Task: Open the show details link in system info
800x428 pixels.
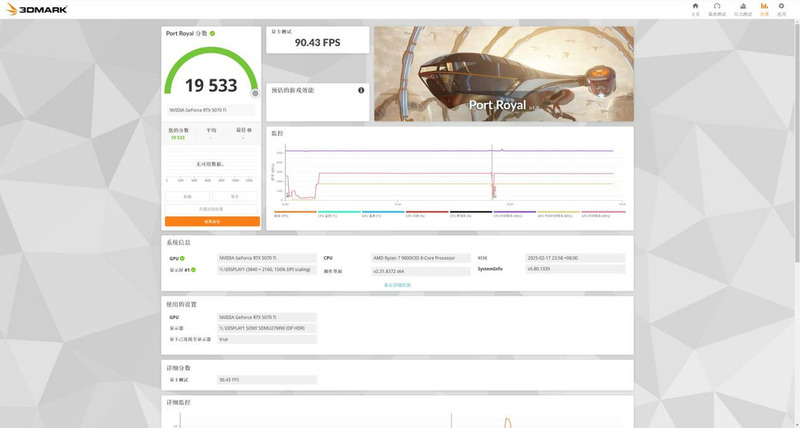Action: point(397,285)
